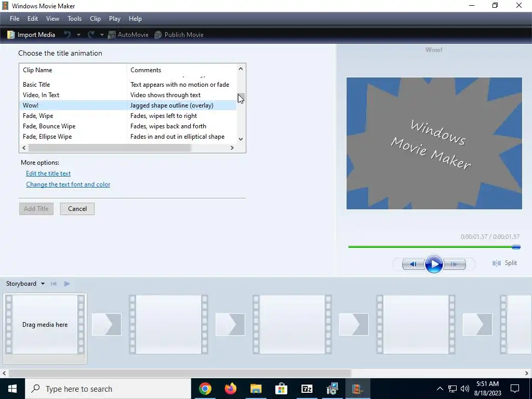Viewport: 532px width, 399px height.
Task: Click the Import Media toolbar icon
Action: click(x=11, y=35)
